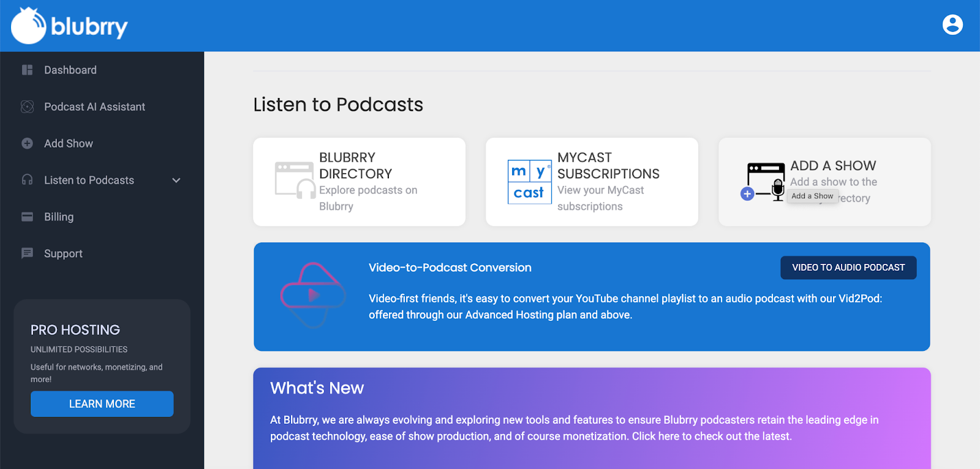
Task: Go to Dashboard in sidebar
Action: coord(70,70)
